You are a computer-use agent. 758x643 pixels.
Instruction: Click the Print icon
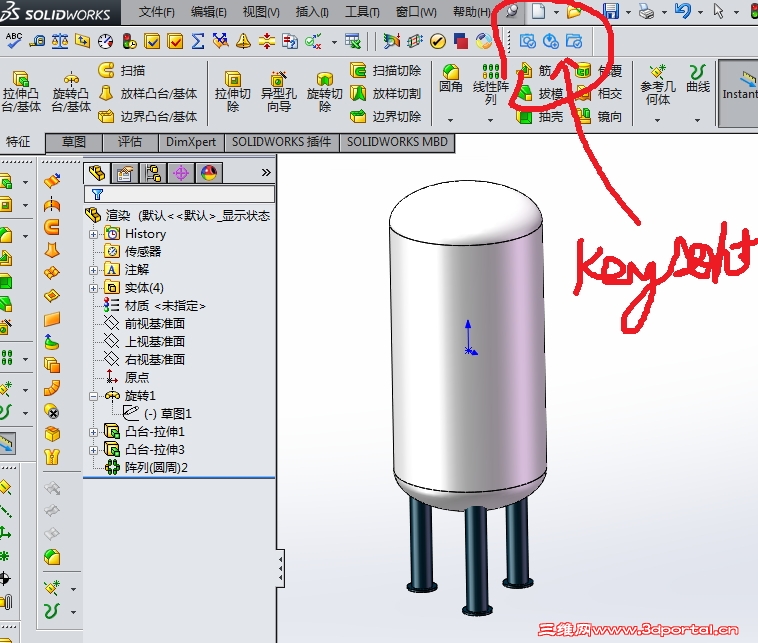646,11
